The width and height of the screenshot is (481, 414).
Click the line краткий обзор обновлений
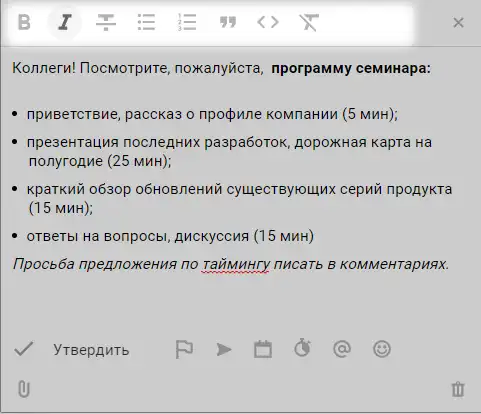[x=239, y=198]
